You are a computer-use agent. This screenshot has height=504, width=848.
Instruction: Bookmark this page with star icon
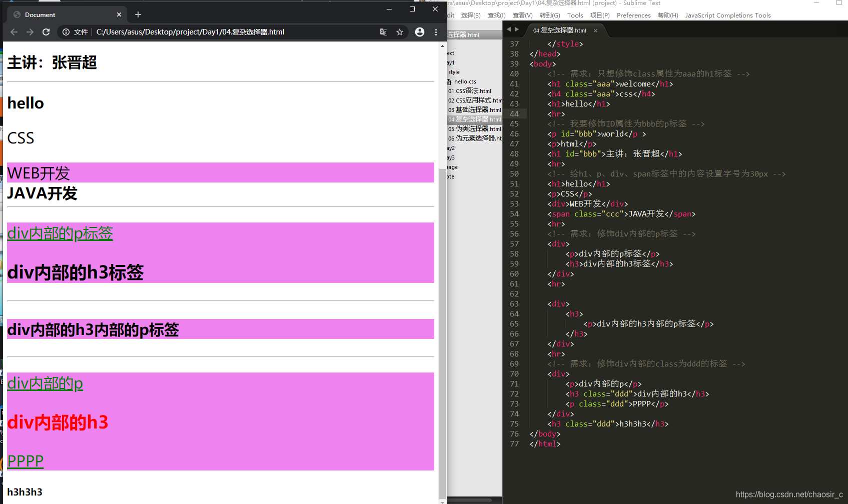point(400,32)
